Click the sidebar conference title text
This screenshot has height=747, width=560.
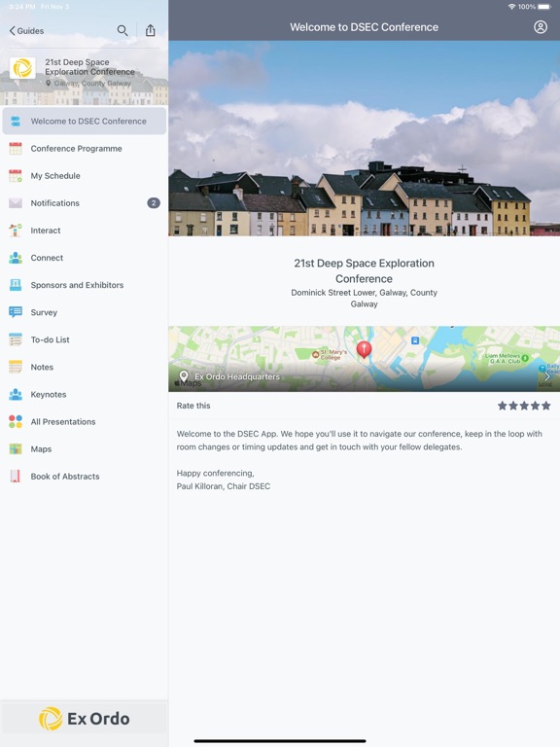(89, 67)
